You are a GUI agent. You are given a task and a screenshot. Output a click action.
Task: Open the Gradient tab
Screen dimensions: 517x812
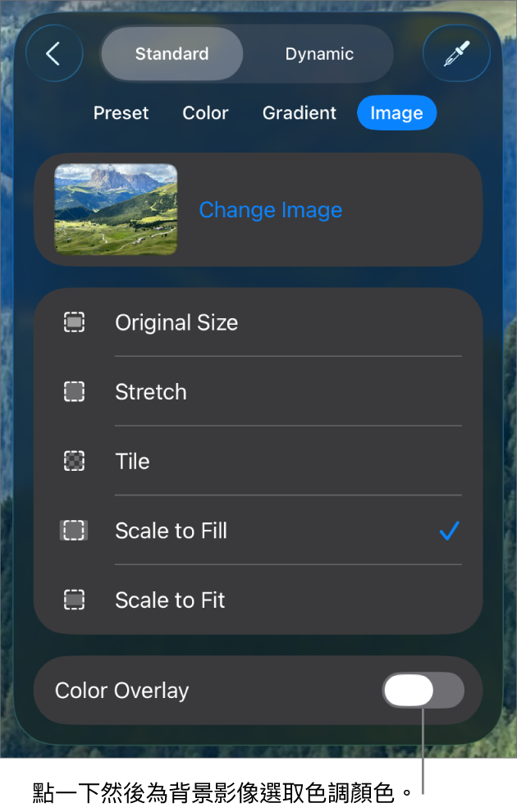click(x=300, y=113)
